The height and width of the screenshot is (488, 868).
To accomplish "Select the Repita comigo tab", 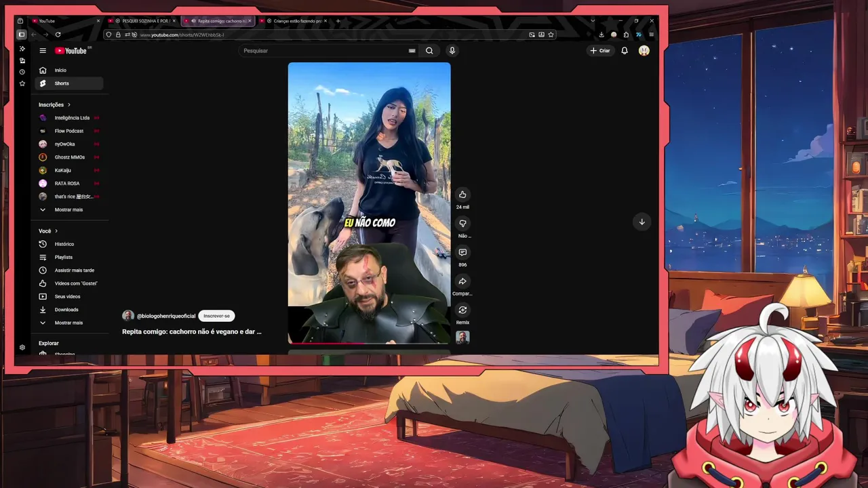I will [217, 21].
